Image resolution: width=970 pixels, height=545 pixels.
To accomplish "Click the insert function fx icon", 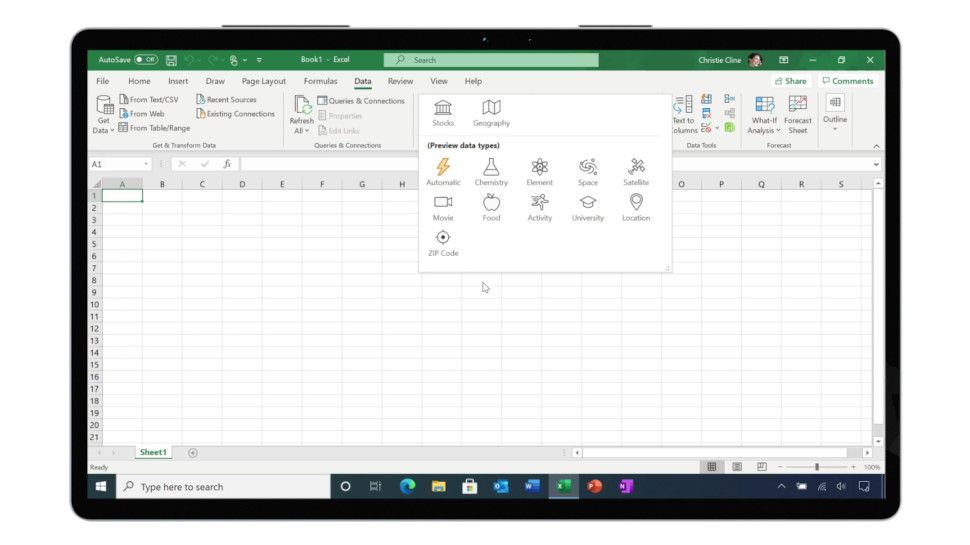I will pos(227,164).
